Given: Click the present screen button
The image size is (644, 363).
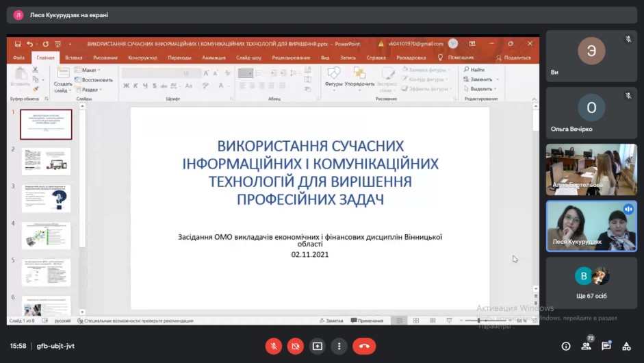Looking at the screenshot, I should pos(318,347).
